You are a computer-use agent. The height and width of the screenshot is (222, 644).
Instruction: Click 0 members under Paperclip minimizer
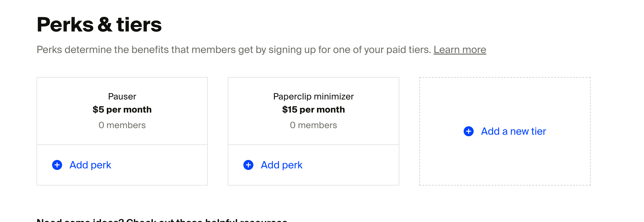(313, 125)
